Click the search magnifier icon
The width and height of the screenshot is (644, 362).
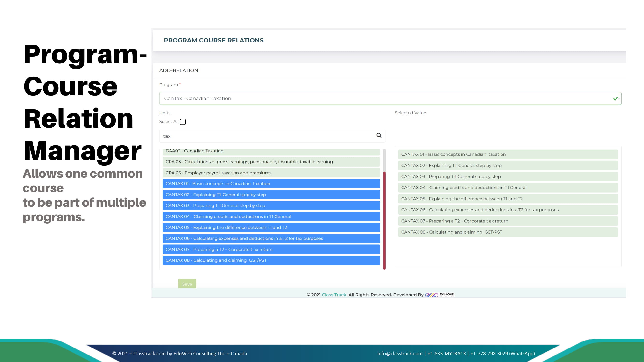click(379, 135)
